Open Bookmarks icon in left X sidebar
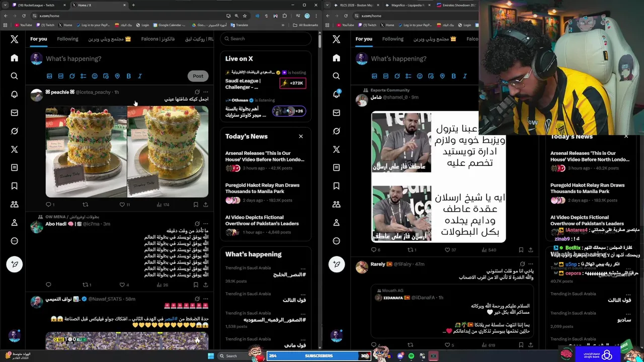The image size is (644, 362). pyautogui.click(x=14, y=186)
